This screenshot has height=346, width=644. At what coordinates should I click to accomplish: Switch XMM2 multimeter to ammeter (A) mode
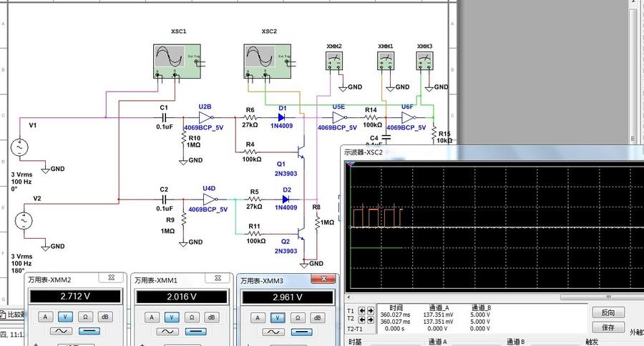[x=45, y=317]
